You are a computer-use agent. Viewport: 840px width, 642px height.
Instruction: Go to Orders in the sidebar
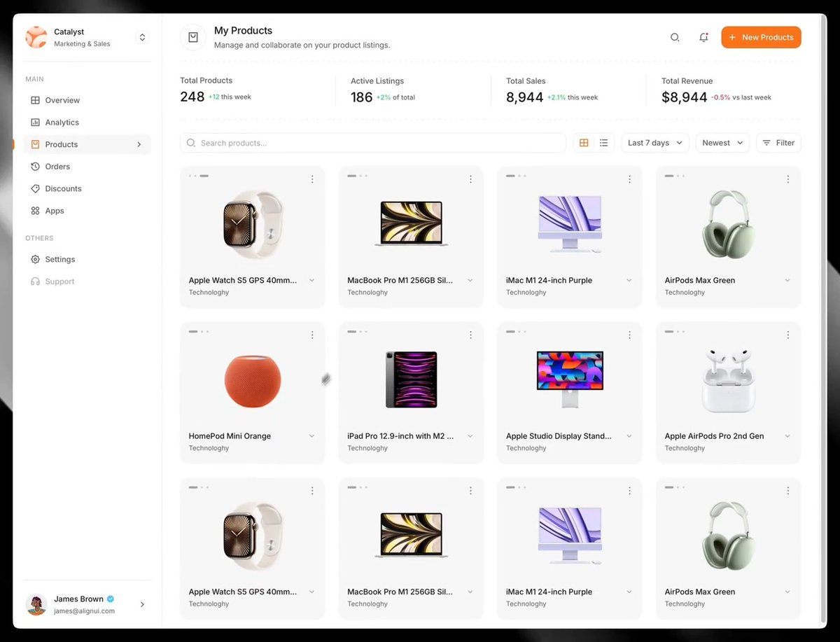click(x=88, y=167)
